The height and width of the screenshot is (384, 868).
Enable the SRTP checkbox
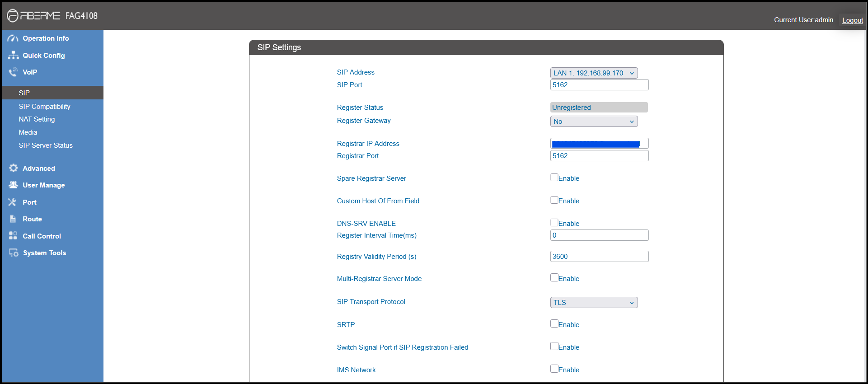(x=554, y=324)
